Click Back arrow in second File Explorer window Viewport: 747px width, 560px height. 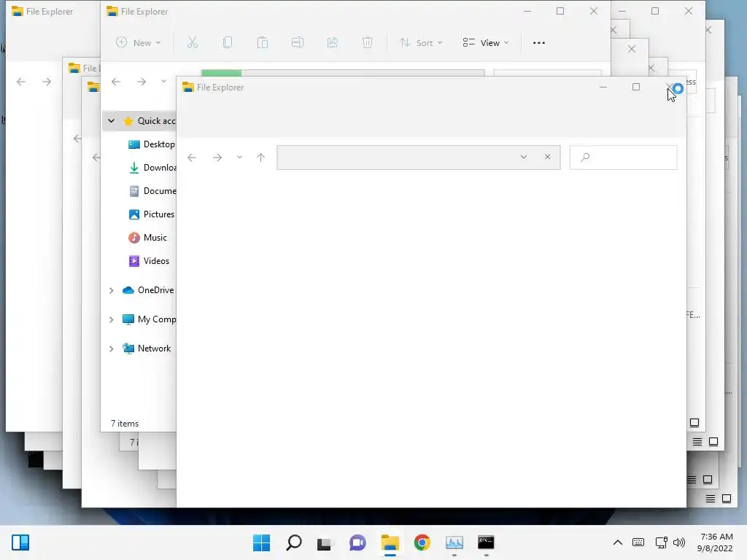116,82
